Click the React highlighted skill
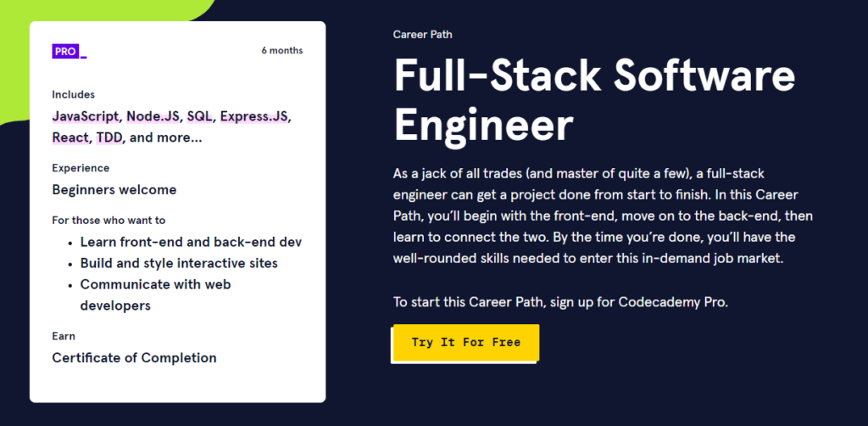Screen dimensions: 868x426 tap(70, 137)
